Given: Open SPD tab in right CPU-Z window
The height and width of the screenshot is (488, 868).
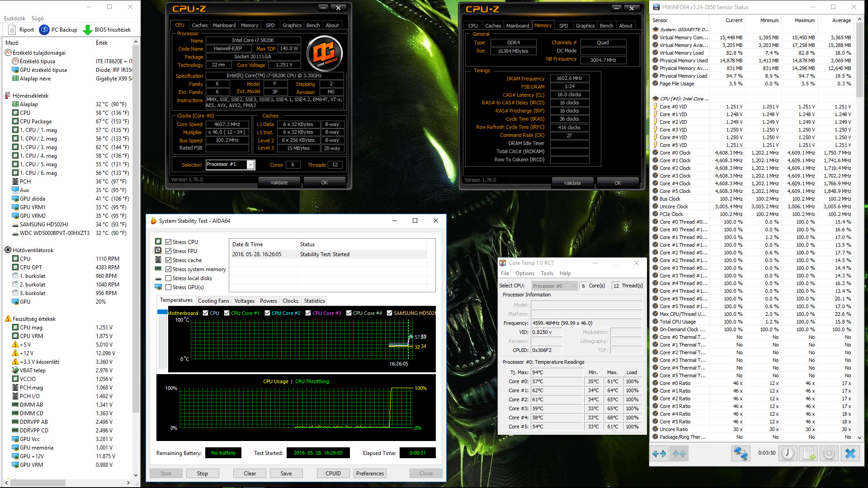Looking at the screenshot, I should click(563, 26).
